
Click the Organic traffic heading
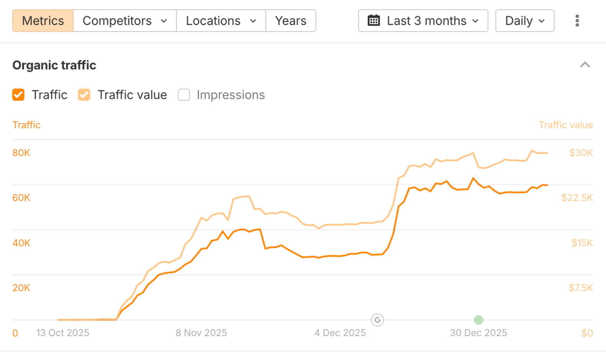click(x=54, y=65)
